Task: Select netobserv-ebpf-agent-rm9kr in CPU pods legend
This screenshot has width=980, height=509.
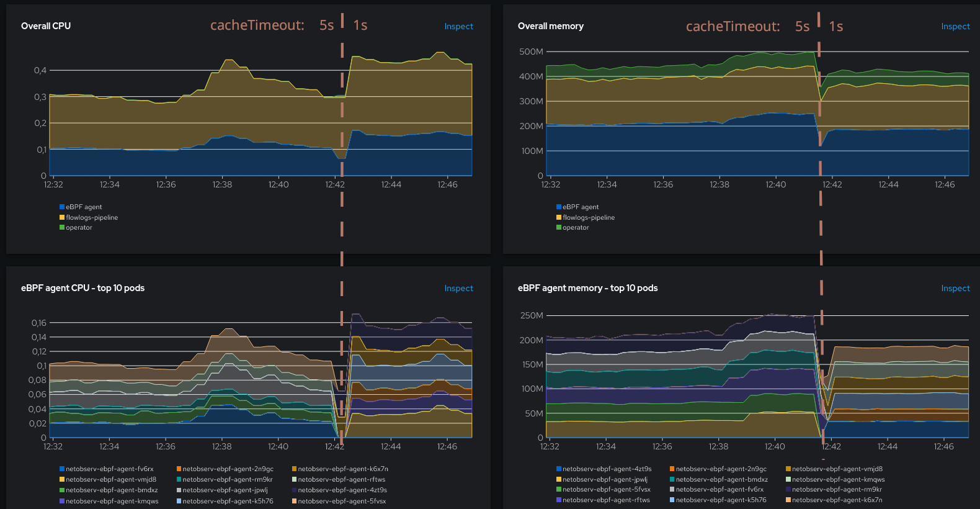Action: [225, 479]
